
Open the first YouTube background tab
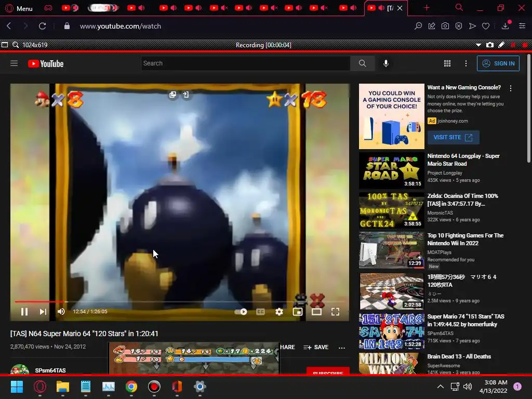tap(70, 8)
